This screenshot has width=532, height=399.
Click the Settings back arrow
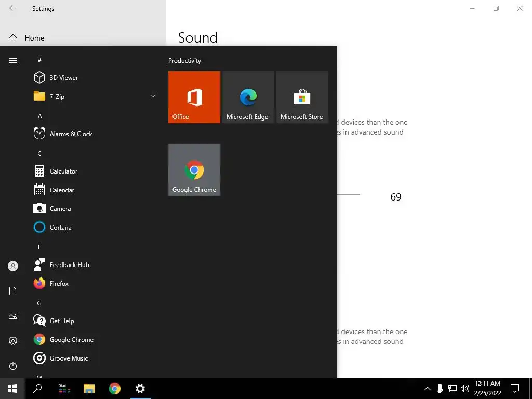tap(12, 8)
